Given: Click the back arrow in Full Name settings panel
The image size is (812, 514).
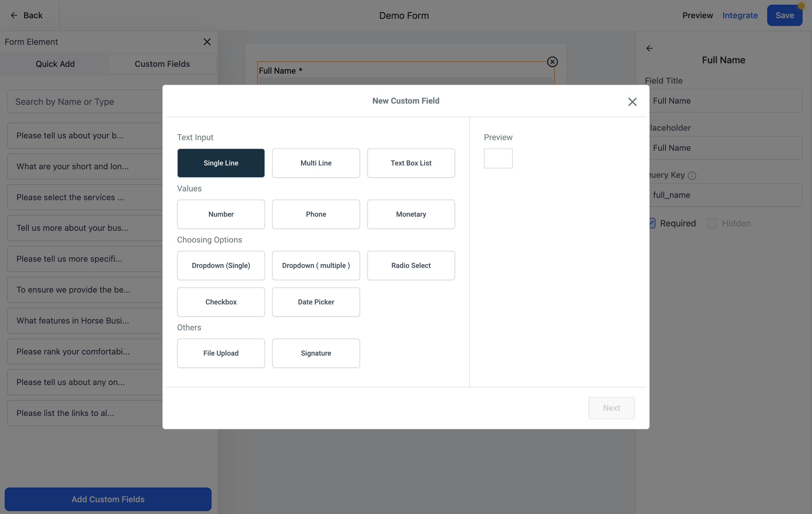Looking at the screenshot, I should tap(650, 48).
